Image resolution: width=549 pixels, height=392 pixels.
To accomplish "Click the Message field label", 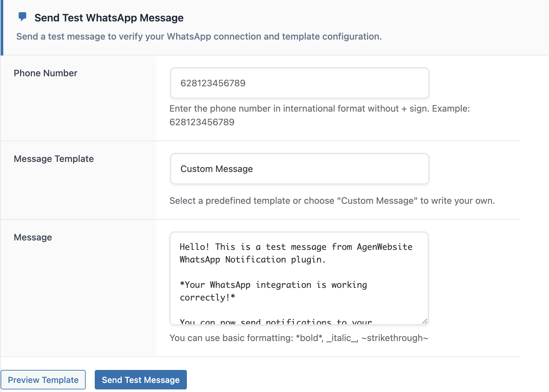I will point(33,237).
